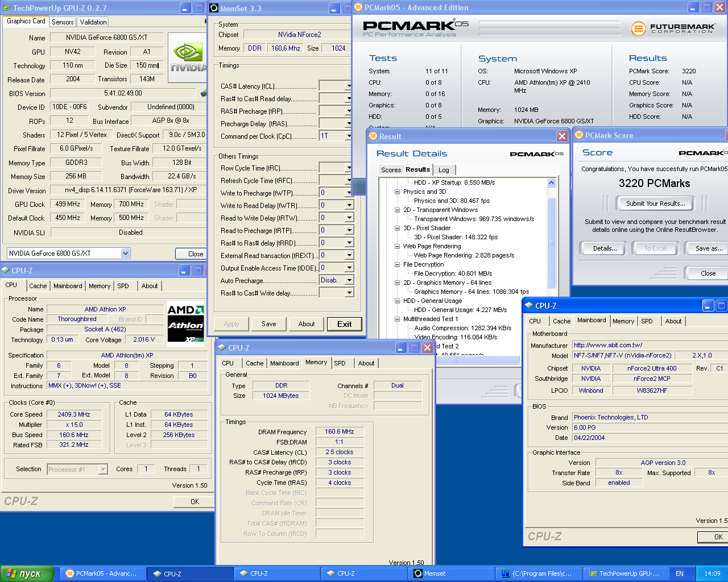The image size is (728, 582).
Task: Click the 14:09 taskbar clock
Action: pyautogui.click(x=712, y=573)
